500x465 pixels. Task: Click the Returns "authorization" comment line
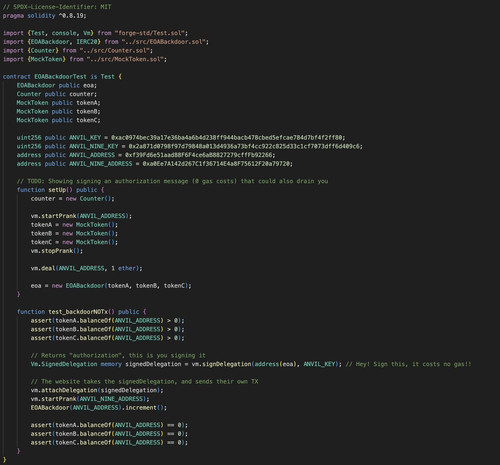[x=118, y=355]
